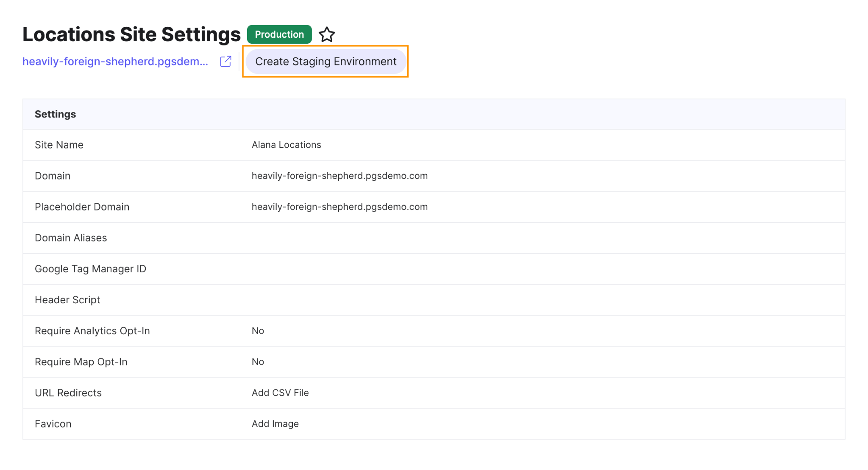The image size is (868, 470).
Task: Click the favorite star icon
Action: point(327,34)
